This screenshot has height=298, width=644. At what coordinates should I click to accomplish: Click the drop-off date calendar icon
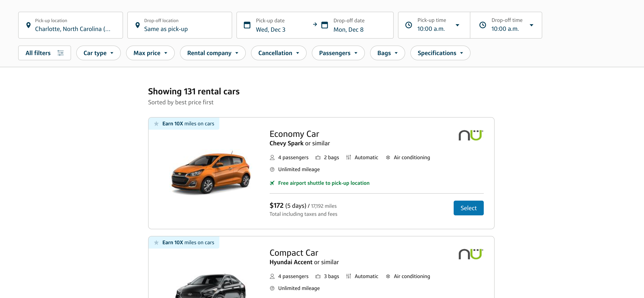point(325,25)
